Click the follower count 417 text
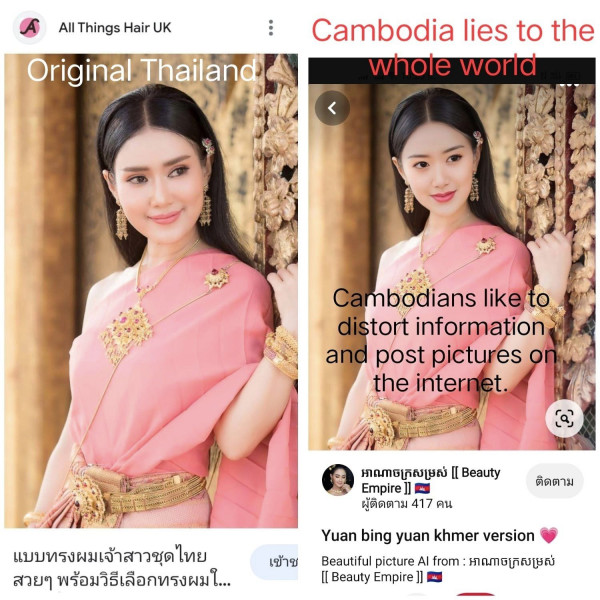 pos(407,504)
